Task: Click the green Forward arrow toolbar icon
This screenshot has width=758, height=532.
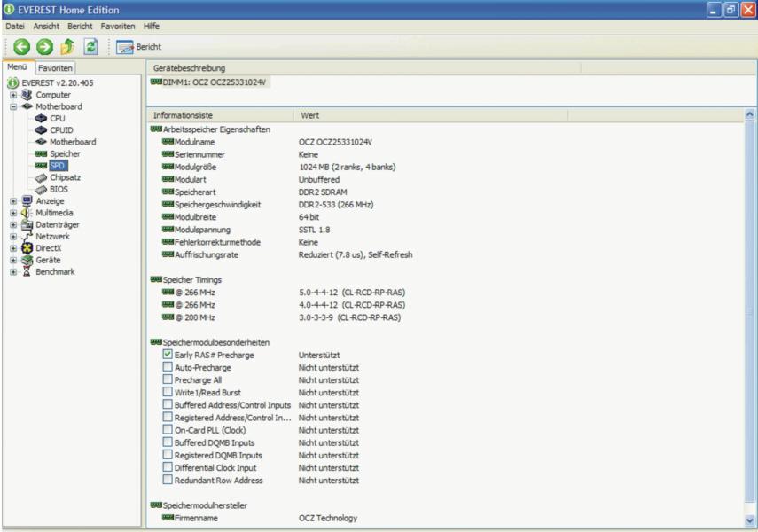Action: (x=36, y=46)
